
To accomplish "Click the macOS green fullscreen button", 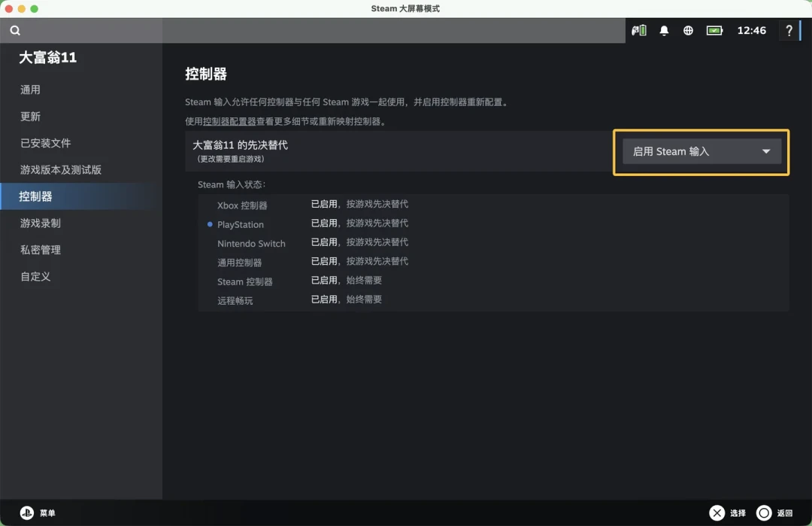I will coord(34,9).
